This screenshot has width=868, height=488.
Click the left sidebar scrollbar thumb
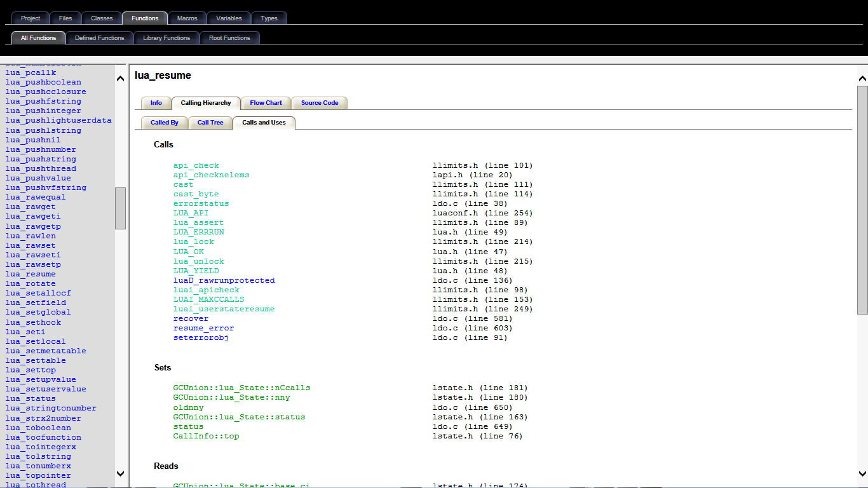coord(120,208)
